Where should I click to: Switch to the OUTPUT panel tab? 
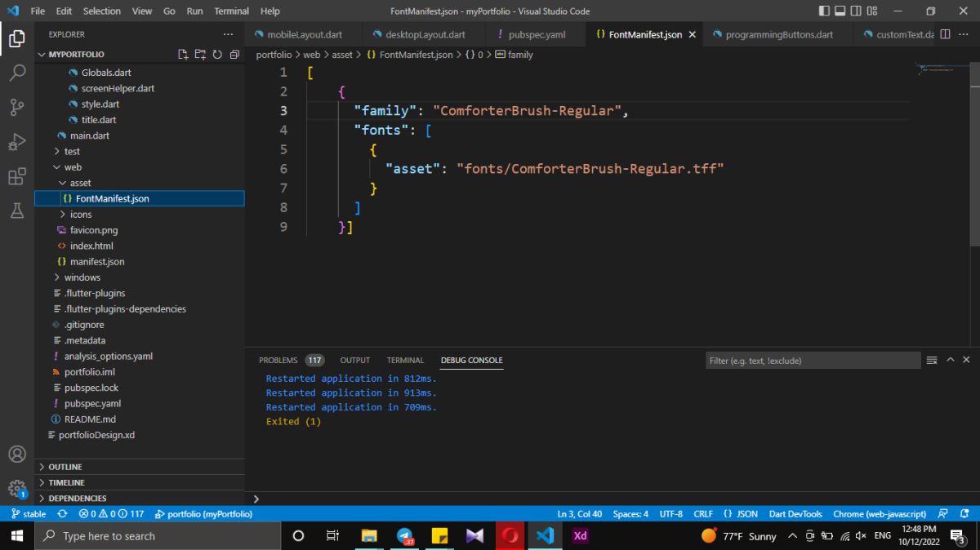point(355,360)
